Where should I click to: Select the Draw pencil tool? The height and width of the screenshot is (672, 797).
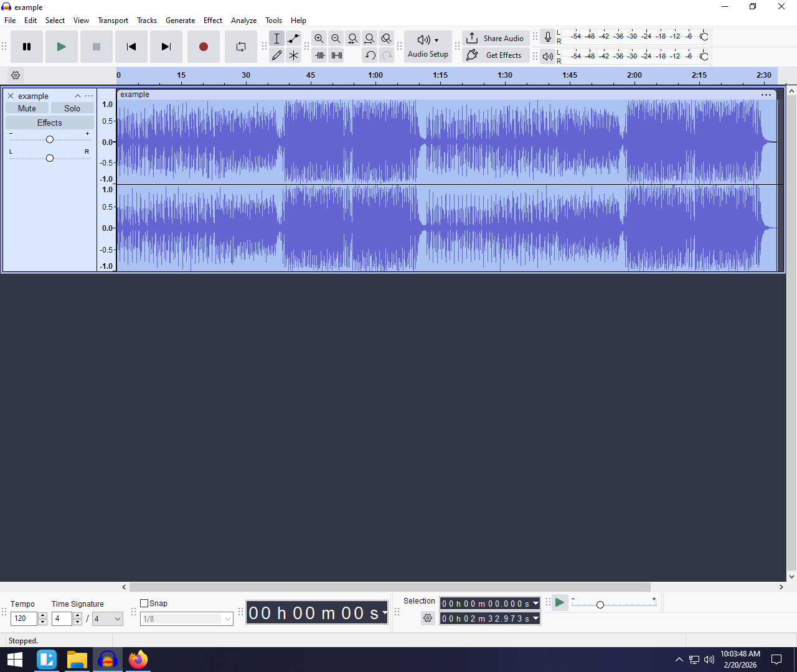click(x=277, y=55)
